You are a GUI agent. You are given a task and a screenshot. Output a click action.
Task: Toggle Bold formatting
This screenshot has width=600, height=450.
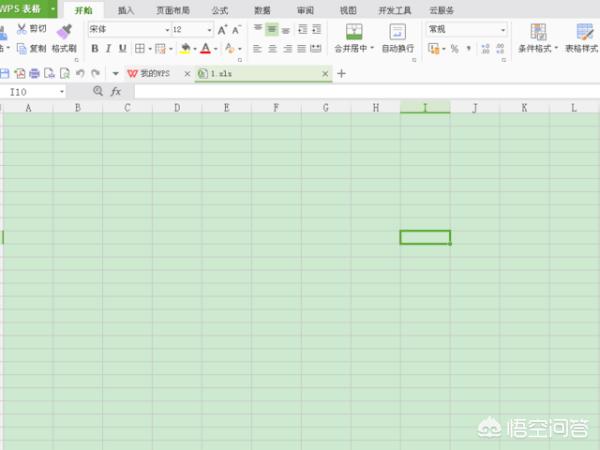[x=95, y=48]
